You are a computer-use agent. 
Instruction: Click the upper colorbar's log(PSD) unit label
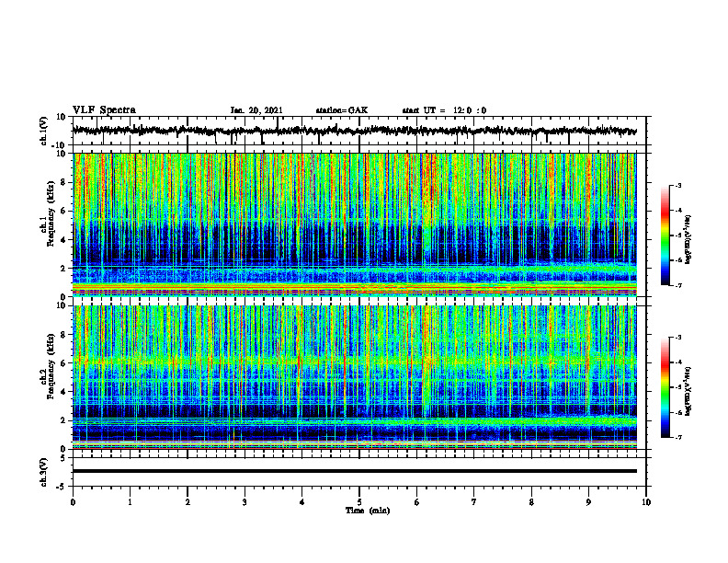tap(688, 239)
